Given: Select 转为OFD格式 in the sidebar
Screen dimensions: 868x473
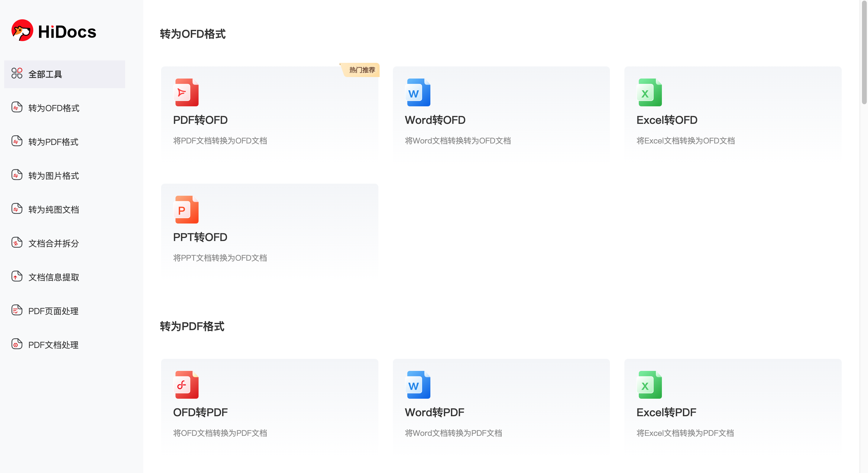Looking at the screenshot, I should tap(54, 108).
